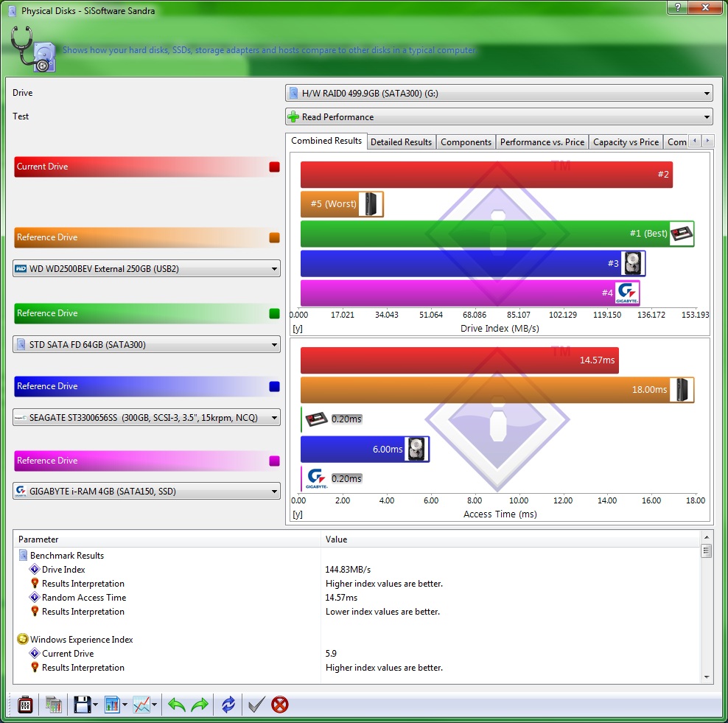Viewport: 728px width, 723px height.
Task: Toggle the blue Reference Drive checkbox
Action: pyautogui.click(x=274, y=386)
